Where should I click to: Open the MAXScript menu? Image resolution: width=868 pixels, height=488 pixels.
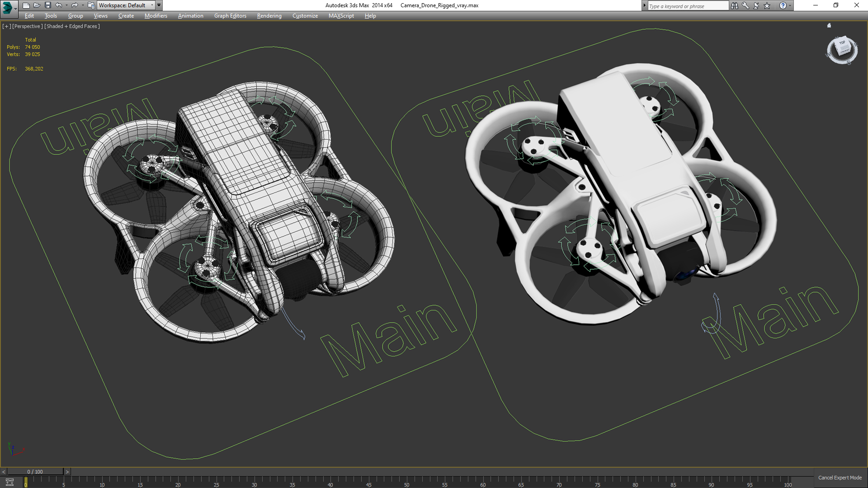click(341, 16)
